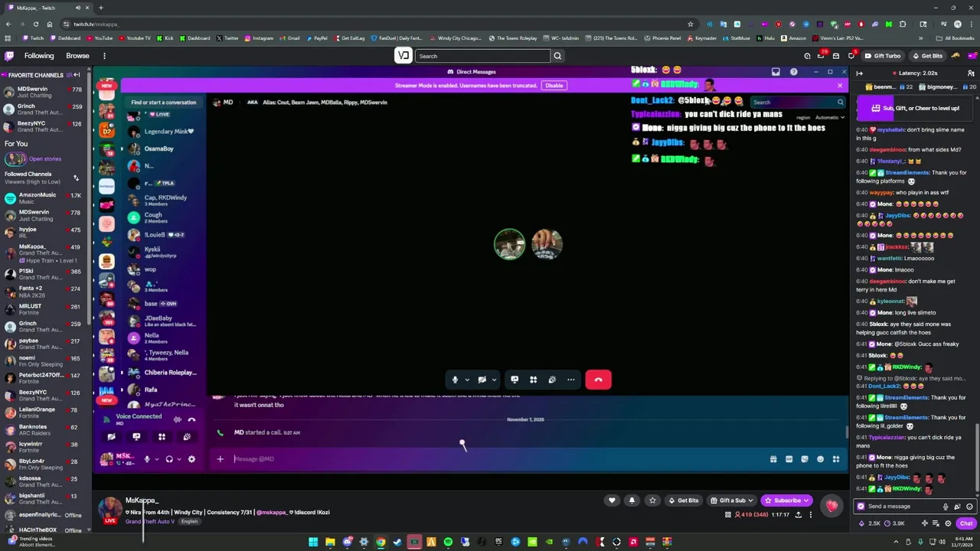Viewport: 980px width, 551px height.
Task: Open region Automatic dropdown
Action: pyautogui.click(x=829, y=117)
